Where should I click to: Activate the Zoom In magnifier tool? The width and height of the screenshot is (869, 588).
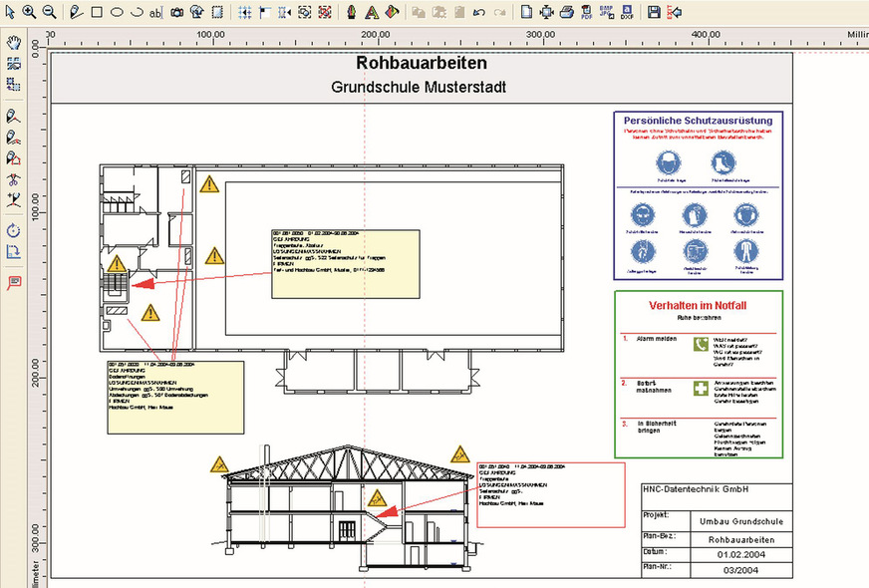(x=28, y=11)
